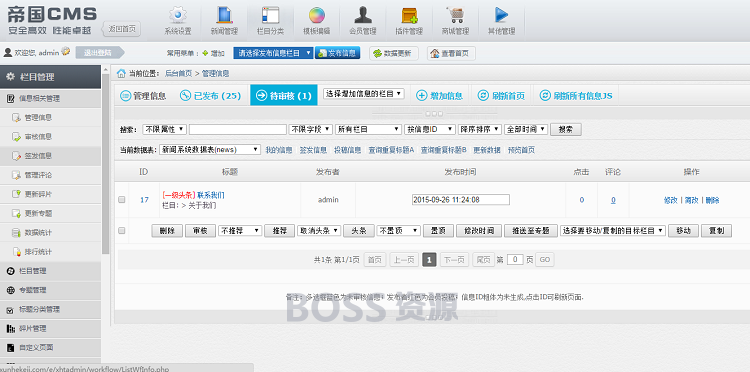Open 其他管理 play arrow icon
This screenshot has width=750, height=372.
[501, 15]
